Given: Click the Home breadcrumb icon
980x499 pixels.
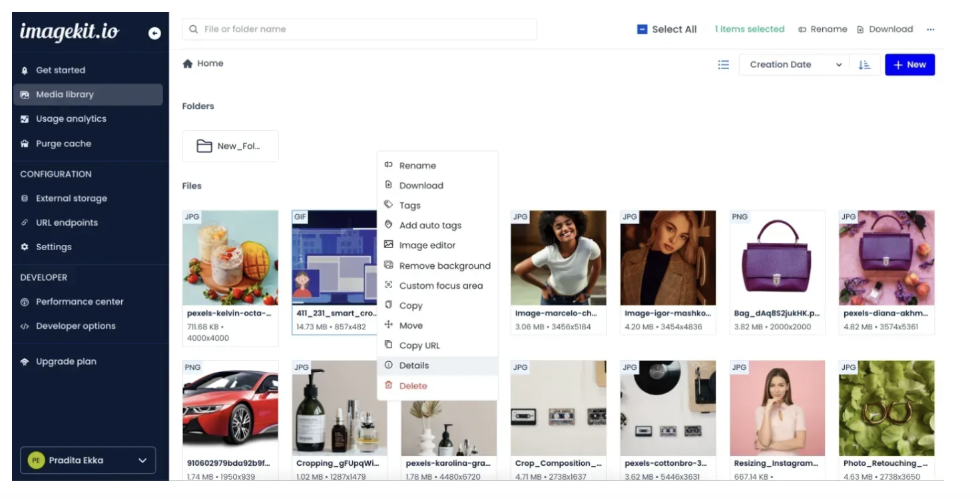Looking at the screenshot, I should tap(188, 64).
